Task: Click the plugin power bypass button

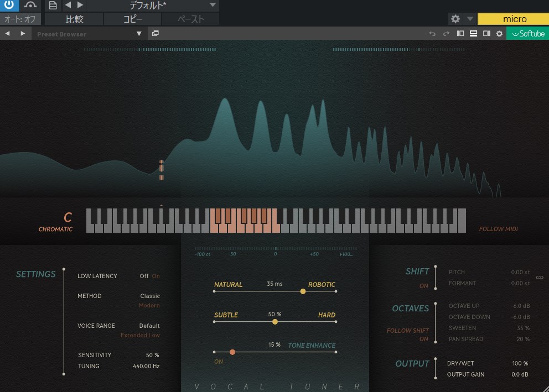Action: pyautogui.click(x=9, y=6)
